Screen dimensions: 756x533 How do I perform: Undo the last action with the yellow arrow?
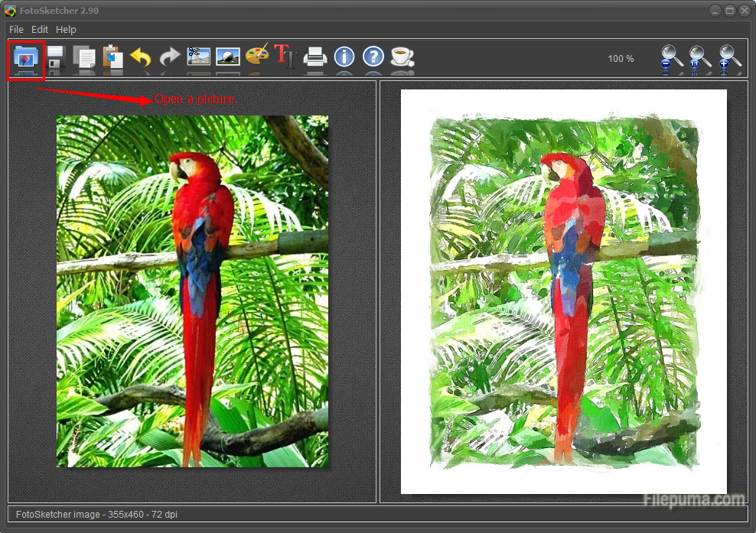(x=141, y=58)
